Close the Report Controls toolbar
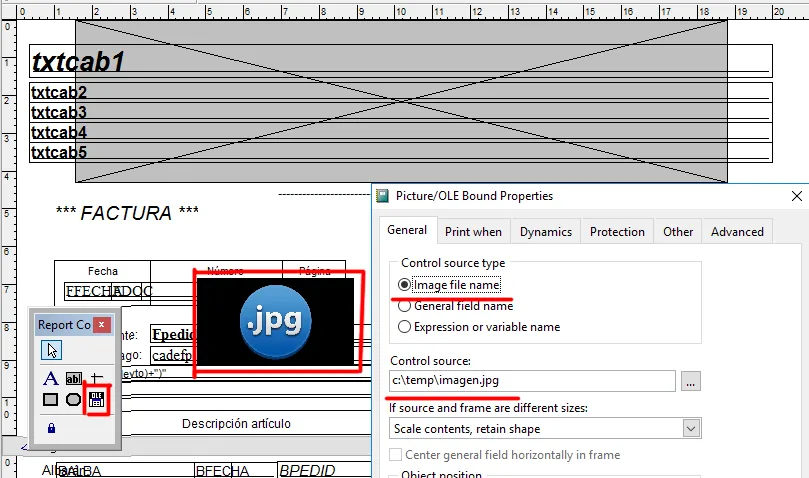Viewport: 809px width, 478px height. pyautogui.click(x=101, y=325)
